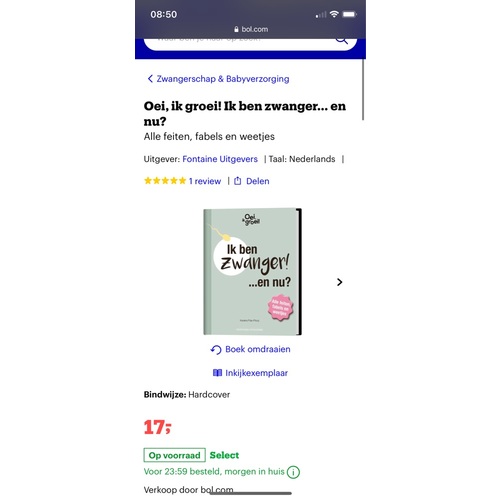Viewport: 500px width, 500px height.
Task: Tap the five yellow rating stars
Action: (x=165, y=181)
